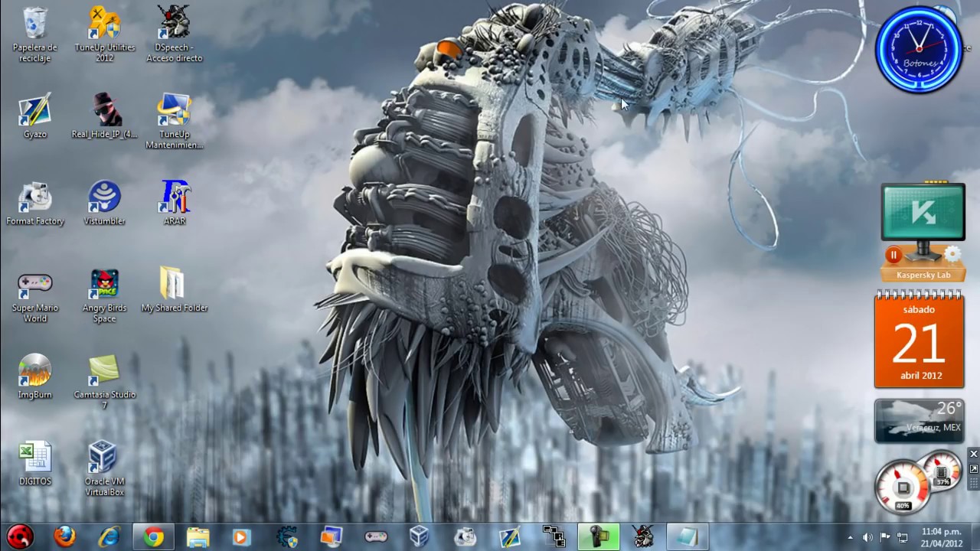
Task: Select the ARAR desktop icon
Action: point(175,204)
